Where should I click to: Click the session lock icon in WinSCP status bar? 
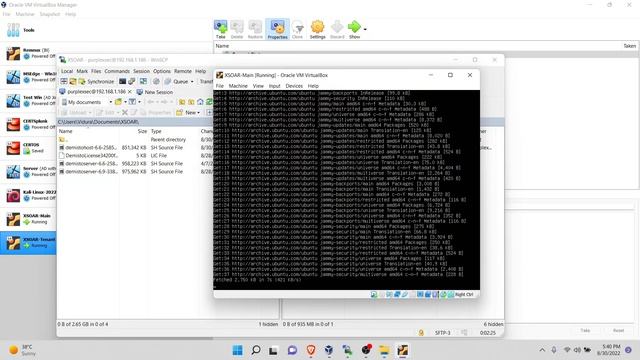[421, 333]
